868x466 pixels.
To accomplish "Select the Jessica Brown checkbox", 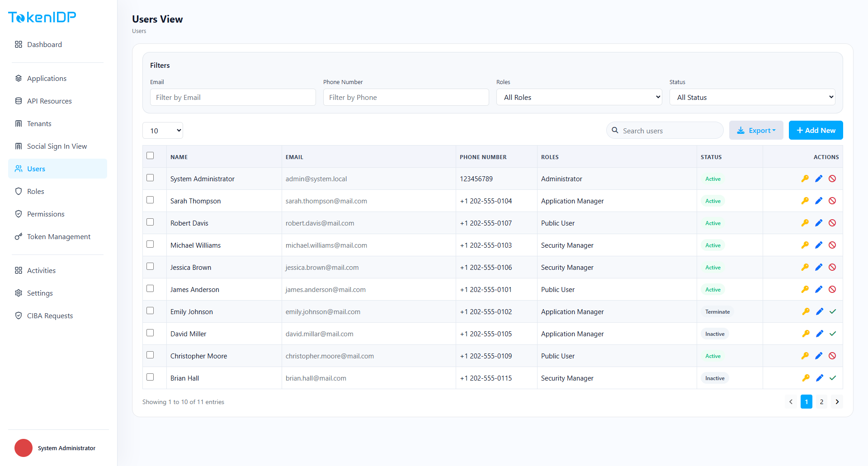I will [x=150, y=266].
